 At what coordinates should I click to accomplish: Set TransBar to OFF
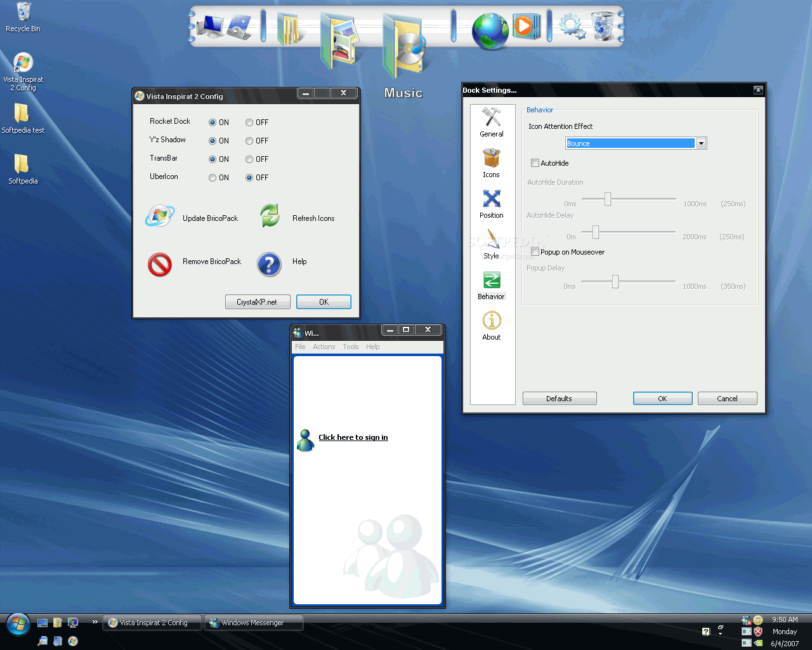[249, 159]
